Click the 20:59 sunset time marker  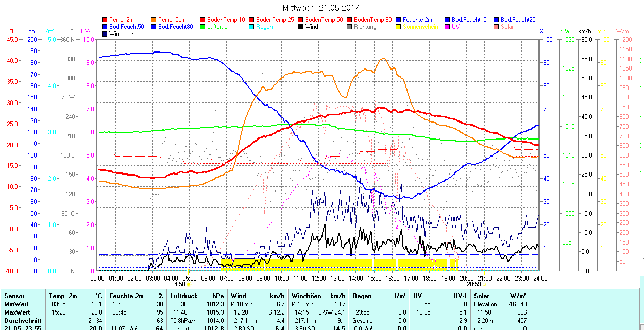tap(473, 284)
